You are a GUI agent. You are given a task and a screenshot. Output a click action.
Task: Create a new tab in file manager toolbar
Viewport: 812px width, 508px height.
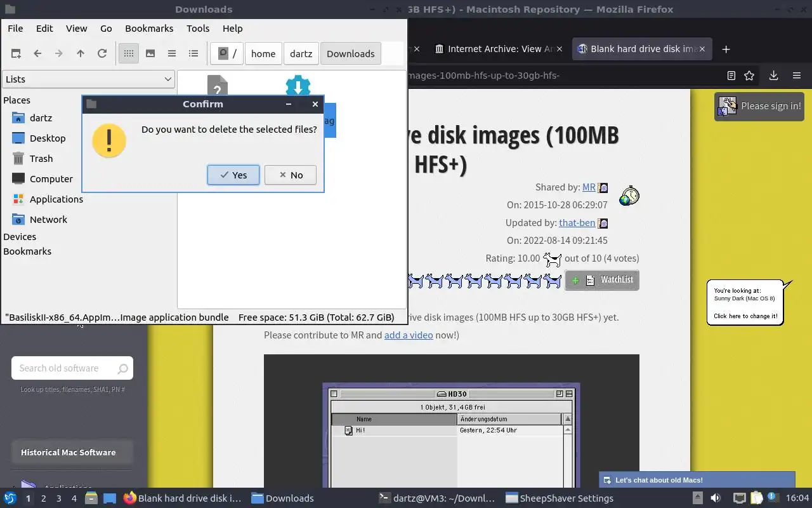click(16, 54)
